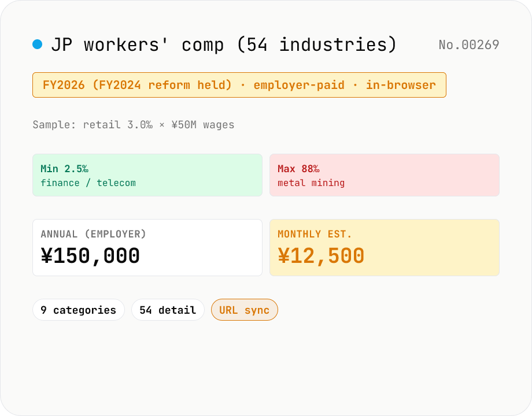Open the 54 detail pill
The image size is (532, 416).
(168, 310)
